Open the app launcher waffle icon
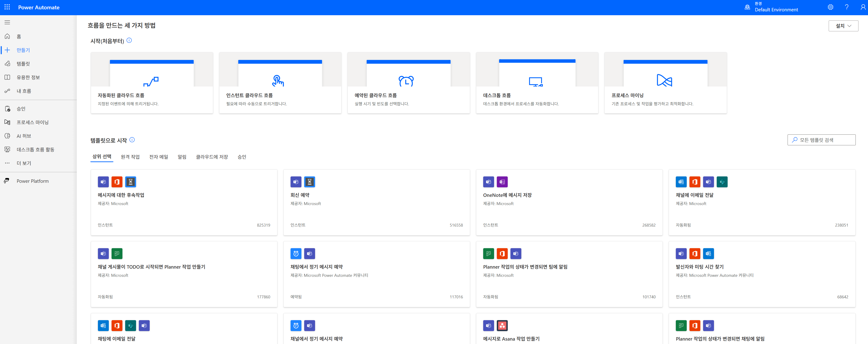 [x=7, y=7]
